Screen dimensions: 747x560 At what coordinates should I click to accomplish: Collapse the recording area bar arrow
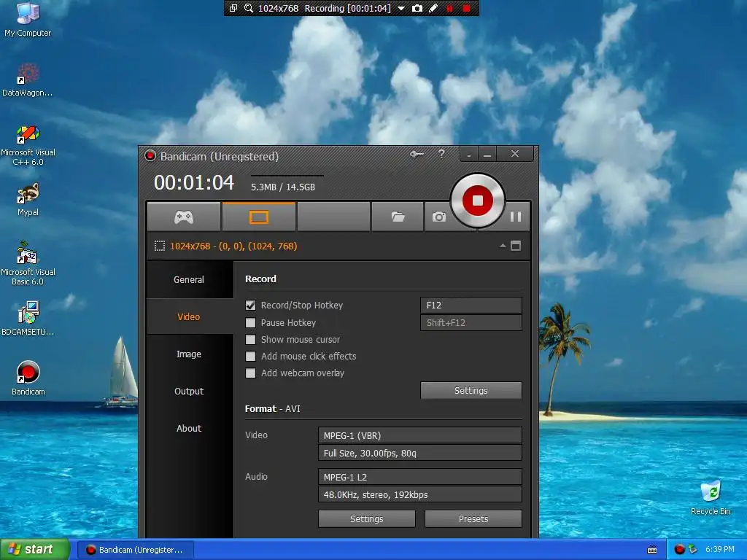pyautogui.click(x=503, y=246)
